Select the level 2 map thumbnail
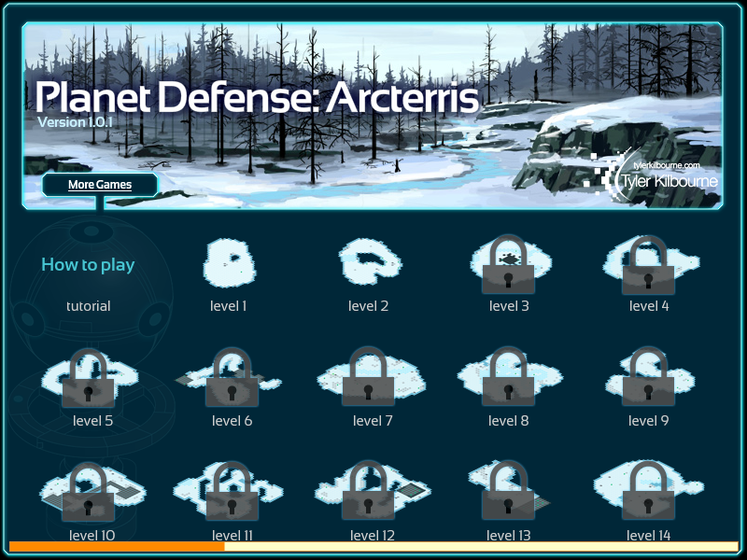The width and height of the screenshot is (747, 560). click(370, 261)
